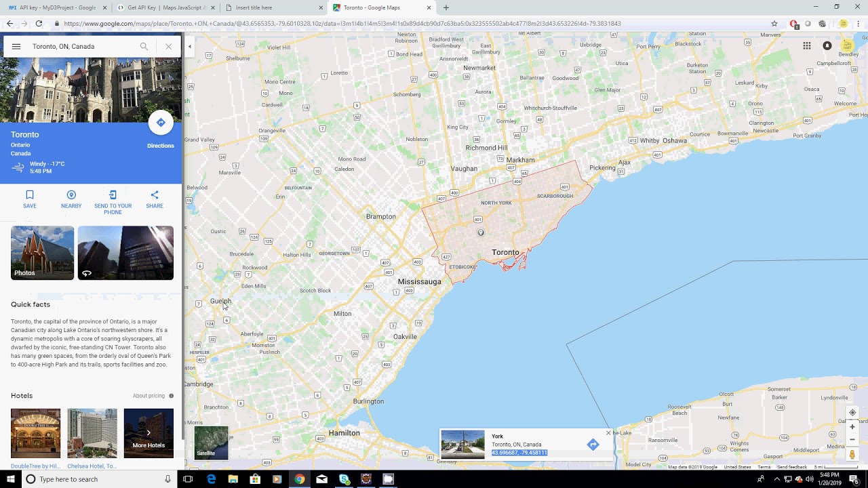Open Microsoft Store from taskbar
The width and height of the screenshot is (868, 488).
(x=255, y=479)
